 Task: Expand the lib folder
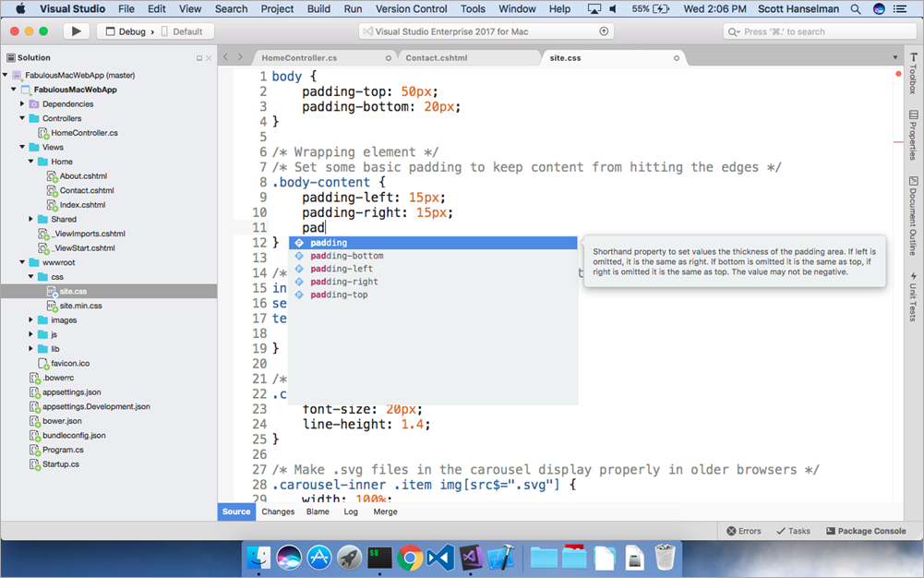point(30,349)
